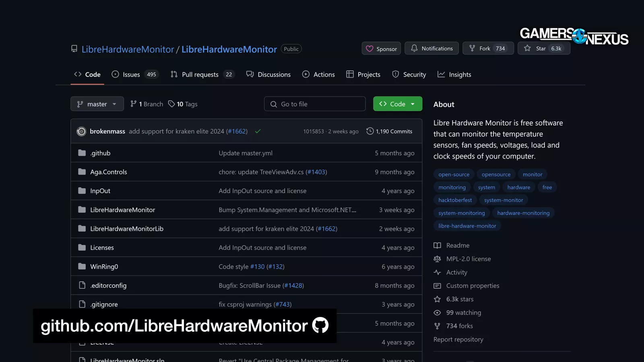Click the Star repository icon
The width and height of the screenshot is (644, 362).
pos(527,48)
